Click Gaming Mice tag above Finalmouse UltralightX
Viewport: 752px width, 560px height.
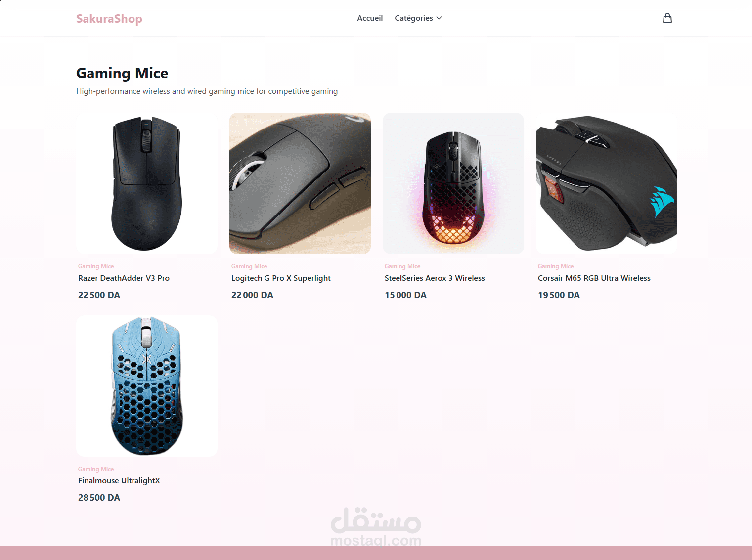(96, 469)
